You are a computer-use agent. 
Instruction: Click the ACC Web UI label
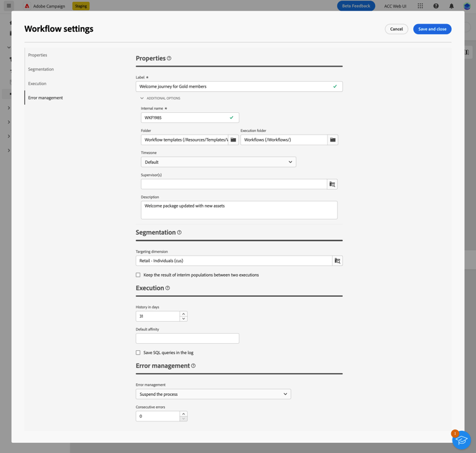point(395,6)
